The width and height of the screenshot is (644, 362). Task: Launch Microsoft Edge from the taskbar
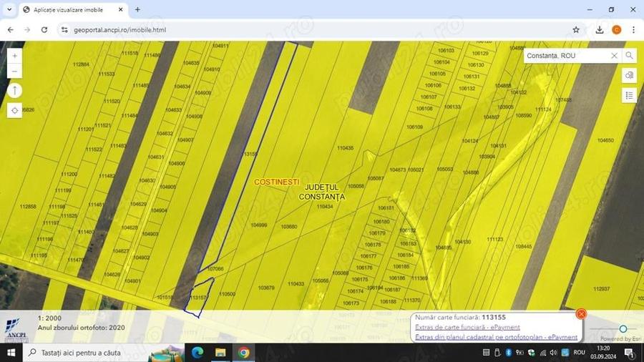tap(197, 353)
